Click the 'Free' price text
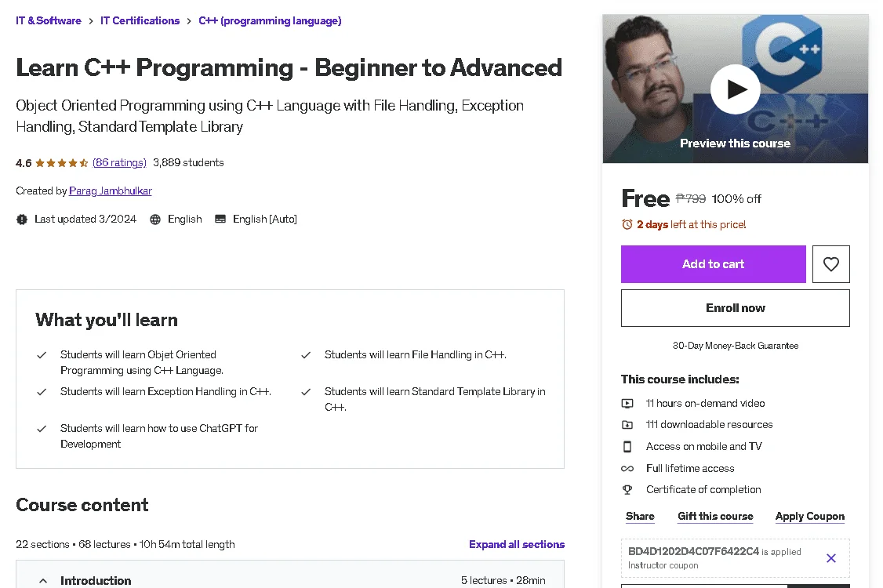The image size is (883, 588). [x=645, y=199]
